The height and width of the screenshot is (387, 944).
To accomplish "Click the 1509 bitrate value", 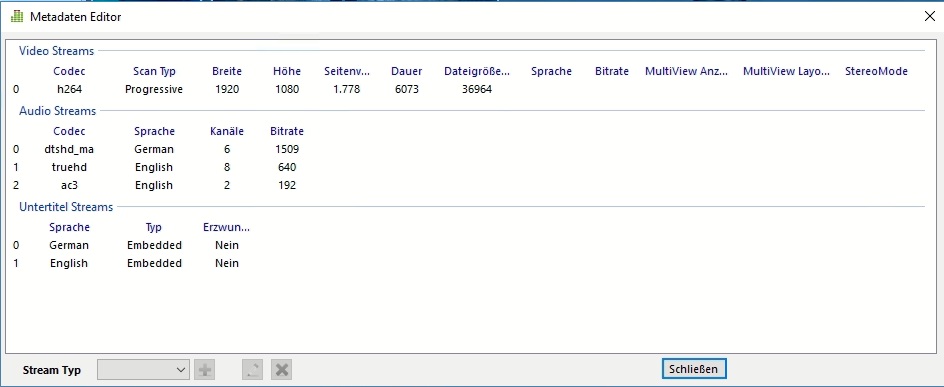I will point(287,149).
